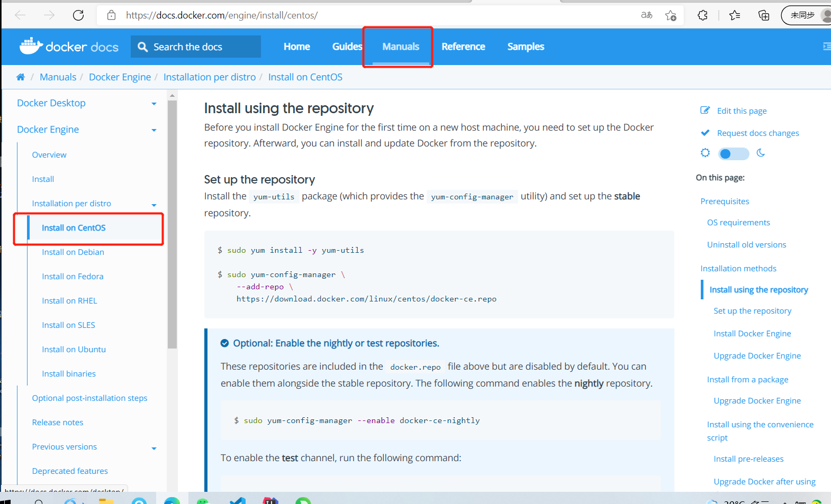Click the browser address bar URL
The width and height of the screenshot is (831, 504).
pos(222,15)
